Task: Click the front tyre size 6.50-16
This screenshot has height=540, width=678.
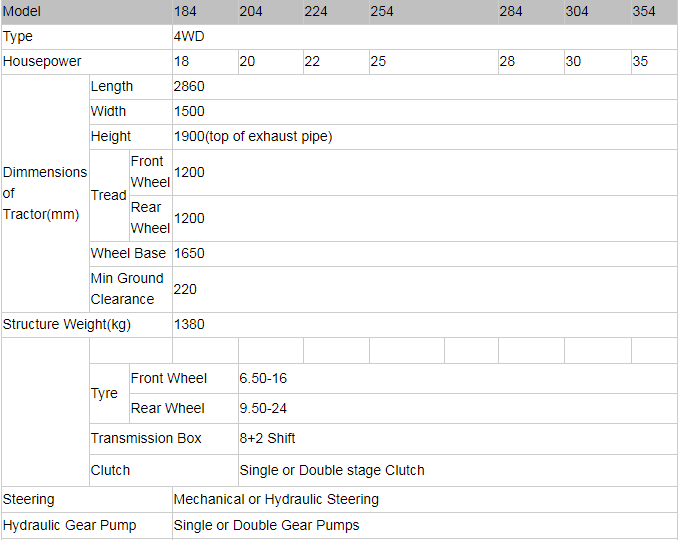Action: [263, 378]
